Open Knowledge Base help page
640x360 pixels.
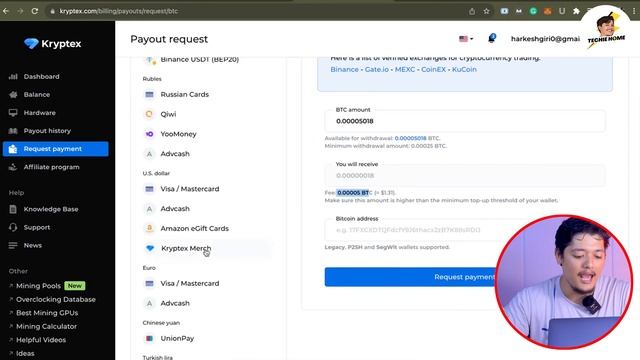tap(51, 209)
